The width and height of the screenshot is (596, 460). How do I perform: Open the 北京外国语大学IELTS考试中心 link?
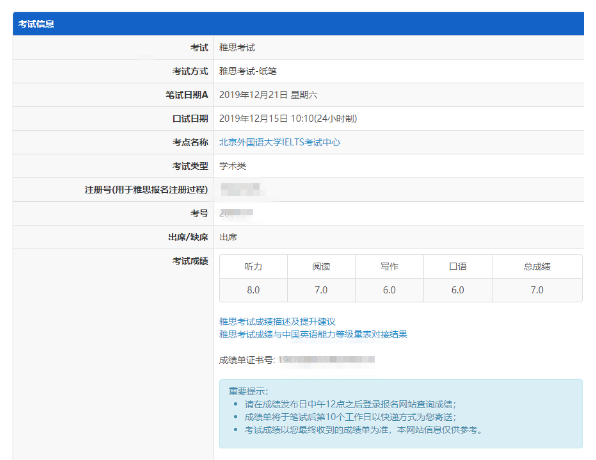279,142
